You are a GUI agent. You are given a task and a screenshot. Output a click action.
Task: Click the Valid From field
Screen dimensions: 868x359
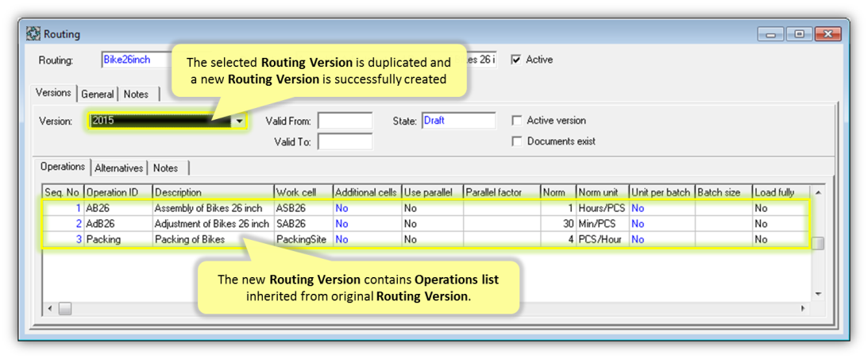pyautogui.click(x=345, y=121)
